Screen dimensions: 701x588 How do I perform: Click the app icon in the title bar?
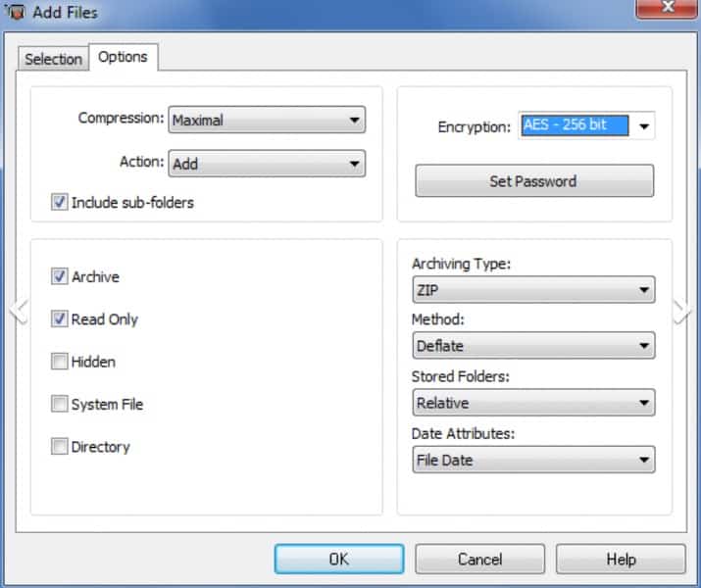tap(15, 13)
